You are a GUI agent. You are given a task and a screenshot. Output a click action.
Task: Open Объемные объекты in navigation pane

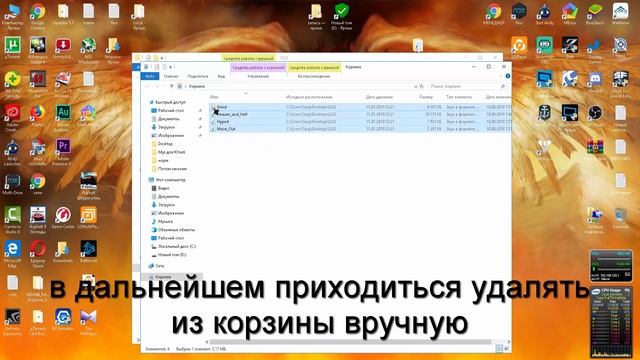click(173, 230)
